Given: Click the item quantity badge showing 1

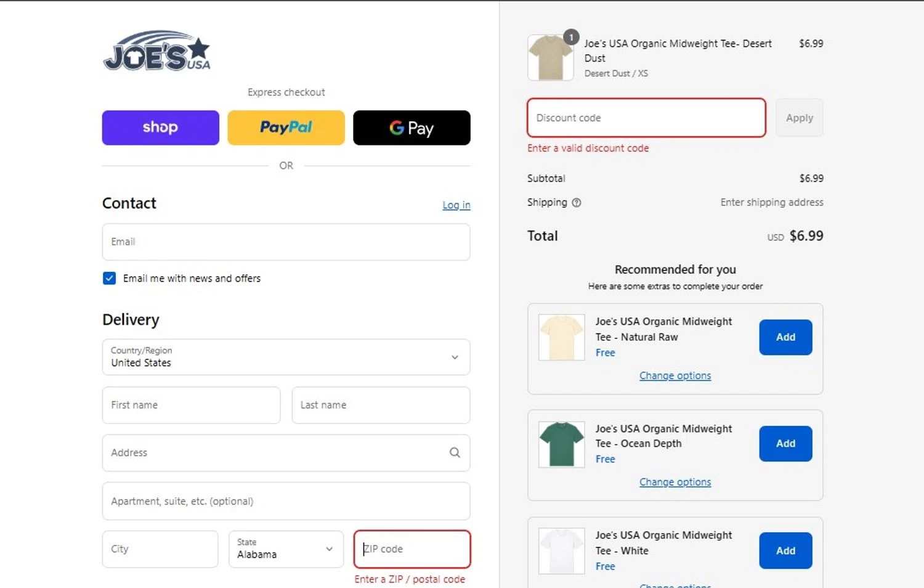Looking at the screenshot, I should point(571,38).
